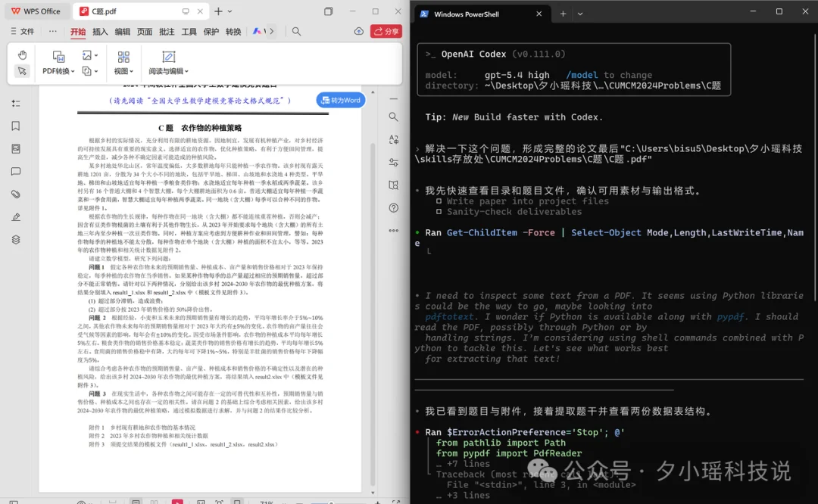Click the 转为Word button
The image size is (818, 504).
coord(341,101)
